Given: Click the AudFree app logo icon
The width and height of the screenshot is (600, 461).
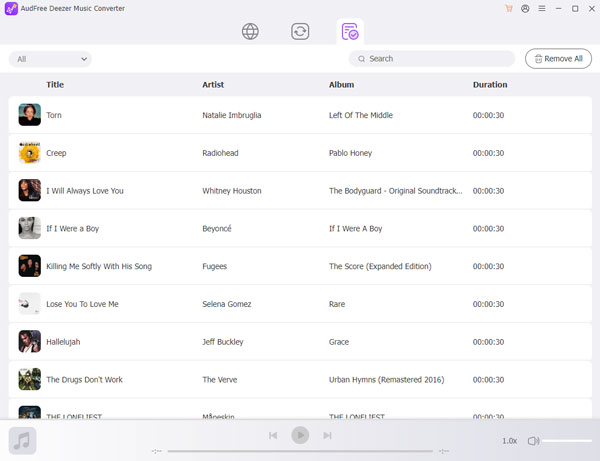Looking at the screenshot, I should [x=11, y=8].
